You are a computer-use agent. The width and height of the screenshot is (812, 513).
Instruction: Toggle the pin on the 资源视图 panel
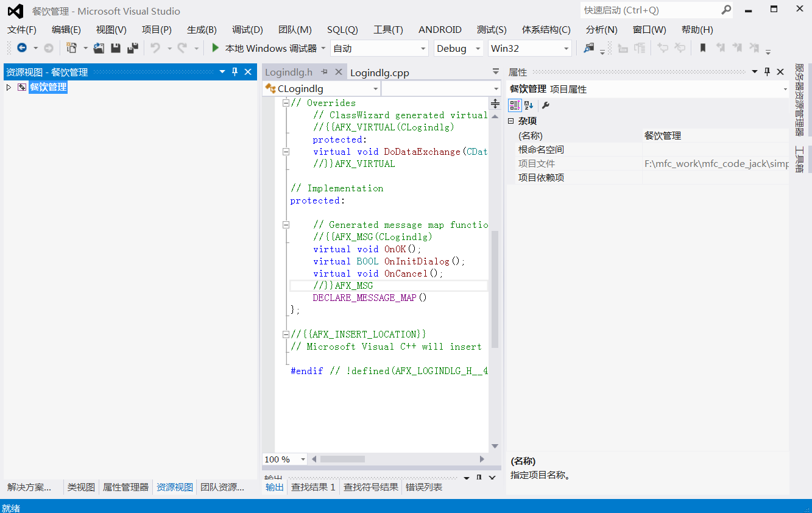(x=235, y=71)
